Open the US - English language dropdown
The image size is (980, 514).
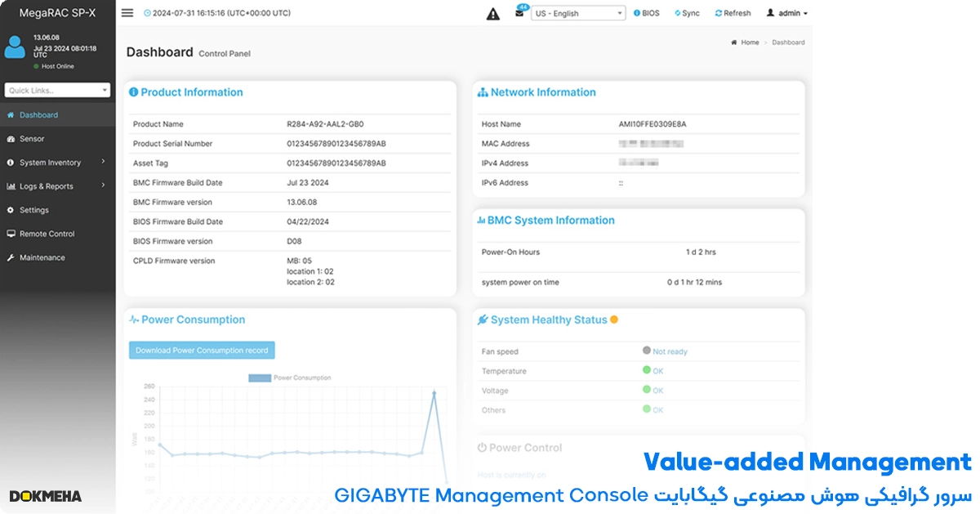[578, 13]
